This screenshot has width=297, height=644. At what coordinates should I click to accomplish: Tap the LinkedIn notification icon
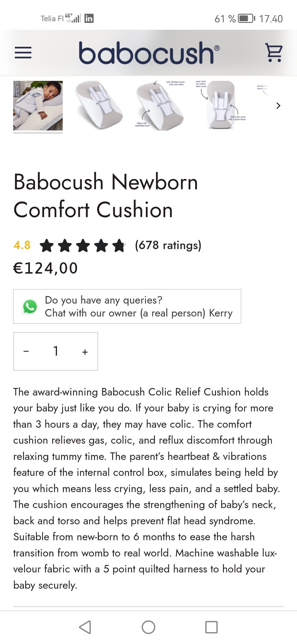(89, 19)
